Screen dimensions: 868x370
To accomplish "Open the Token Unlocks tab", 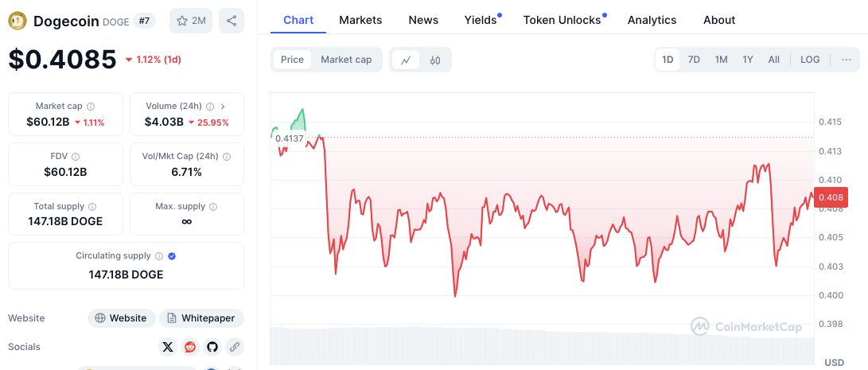I will coord(562,21).
